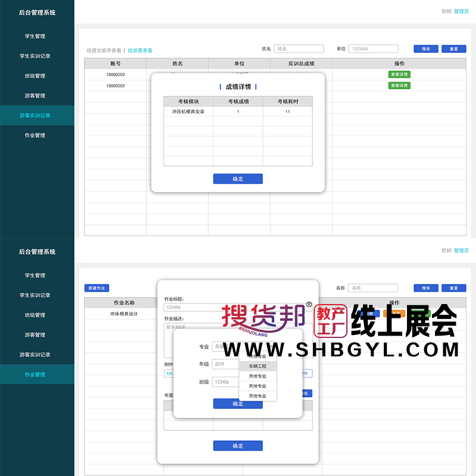Click the 账号 column header
Screen dimensions: 476x476
(x=115, y=64)
